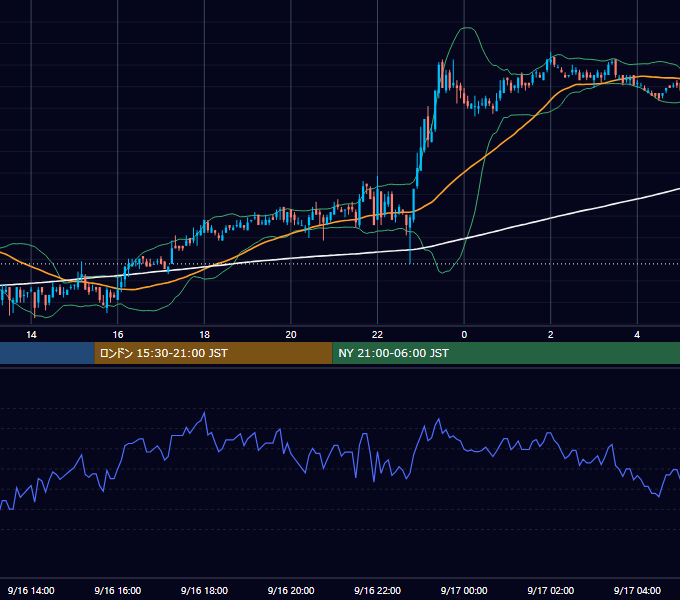Click the 9/16 20:00 timestamp label

[291, 590]
